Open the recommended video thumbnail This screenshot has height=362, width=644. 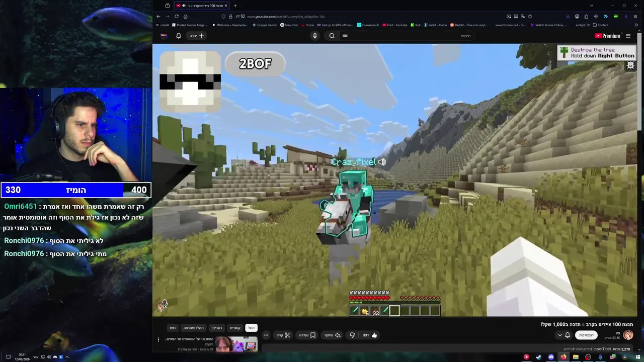(x=237, y=345)
